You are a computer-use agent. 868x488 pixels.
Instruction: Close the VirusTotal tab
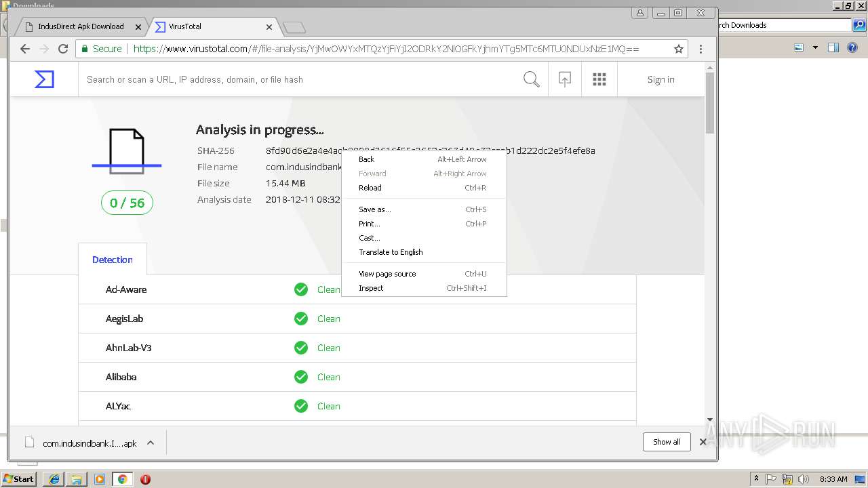pos(269,27)
